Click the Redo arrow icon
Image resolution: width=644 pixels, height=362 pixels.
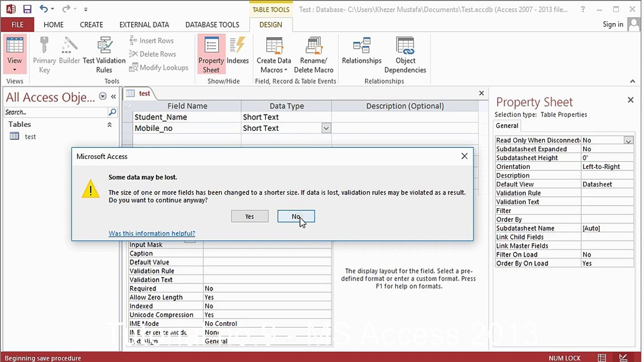pos(66,9)
